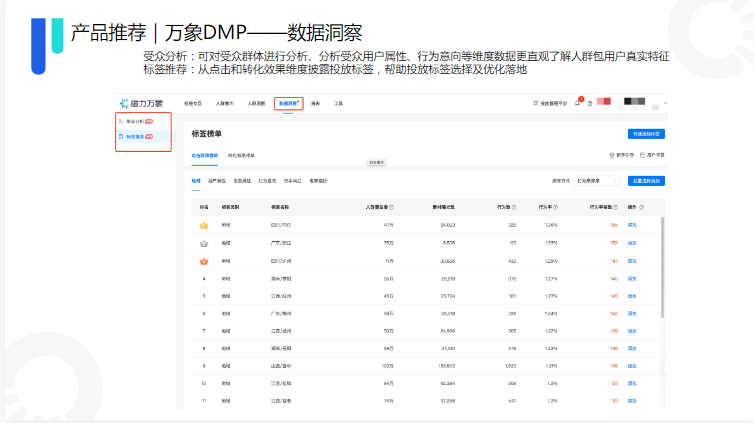Open the 人群集市 nav item
The width and height of the screenshot is (754, 423).
click(x=225, y=103)
